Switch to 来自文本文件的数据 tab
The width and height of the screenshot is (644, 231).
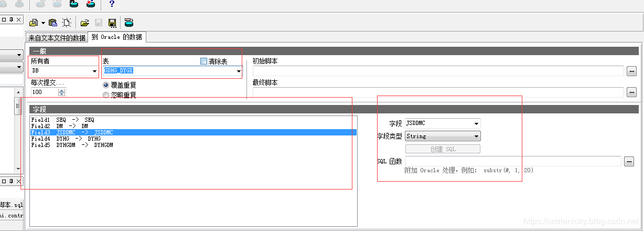coord(57,38)
